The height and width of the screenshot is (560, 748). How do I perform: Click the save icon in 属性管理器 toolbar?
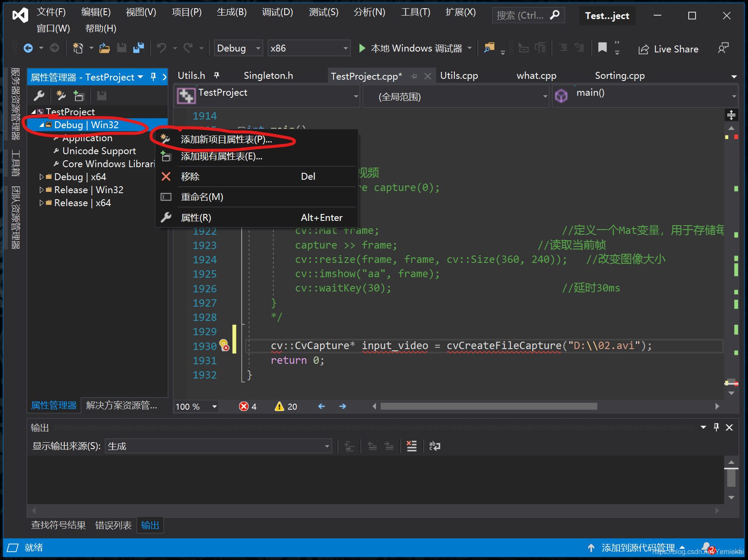tap(102, 96)
